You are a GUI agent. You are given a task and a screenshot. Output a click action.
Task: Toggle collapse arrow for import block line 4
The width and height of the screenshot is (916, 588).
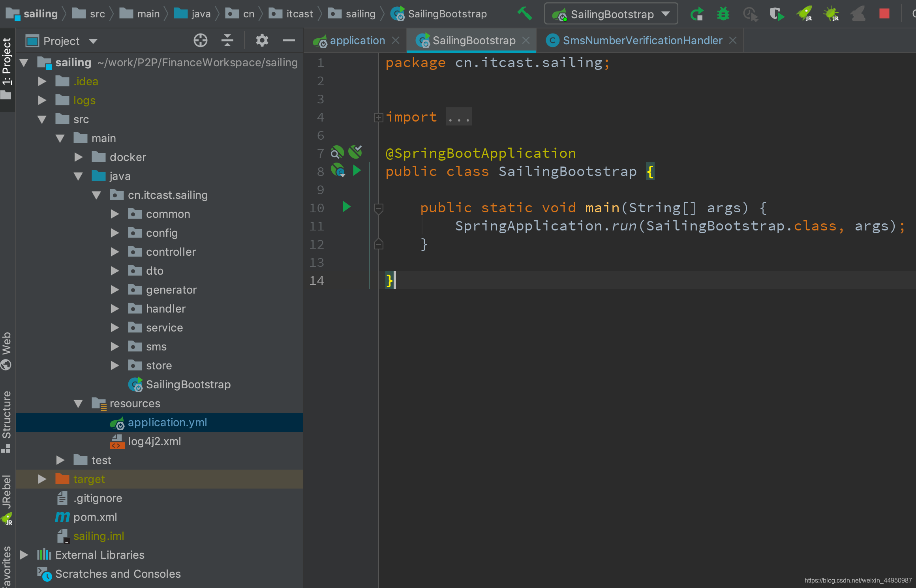pyautogui.click(x=377, y=117)
